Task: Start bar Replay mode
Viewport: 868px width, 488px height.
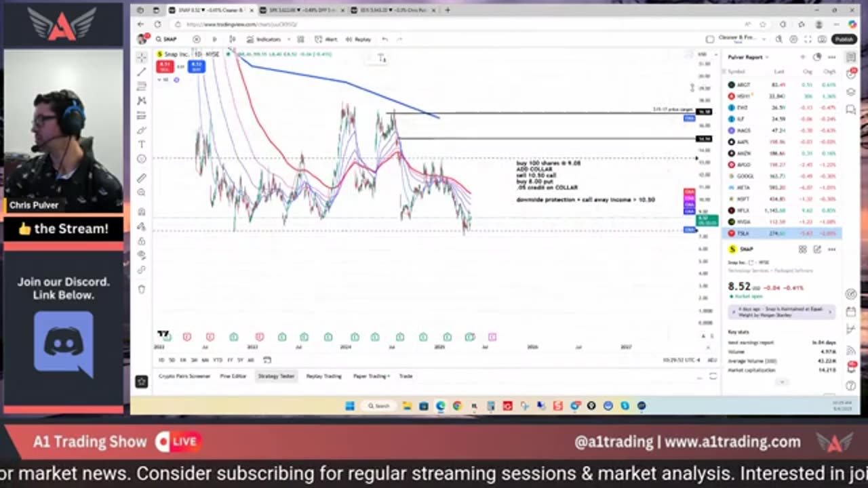Action: [x=359, y=39]
